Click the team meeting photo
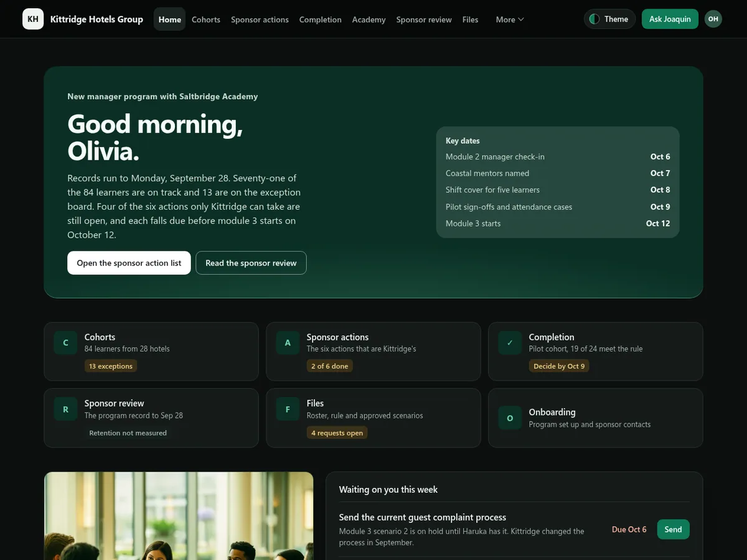Image resolution: width=747 pixels, height=560 pixels. pos(179,516)
